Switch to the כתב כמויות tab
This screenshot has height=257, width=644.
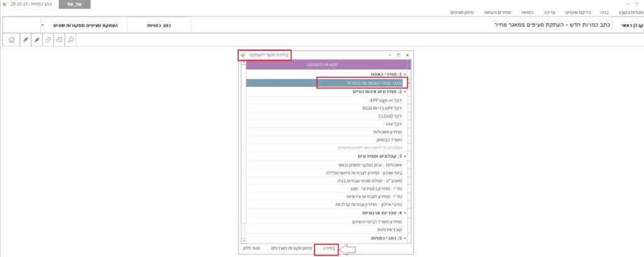[x=158, y=25]
